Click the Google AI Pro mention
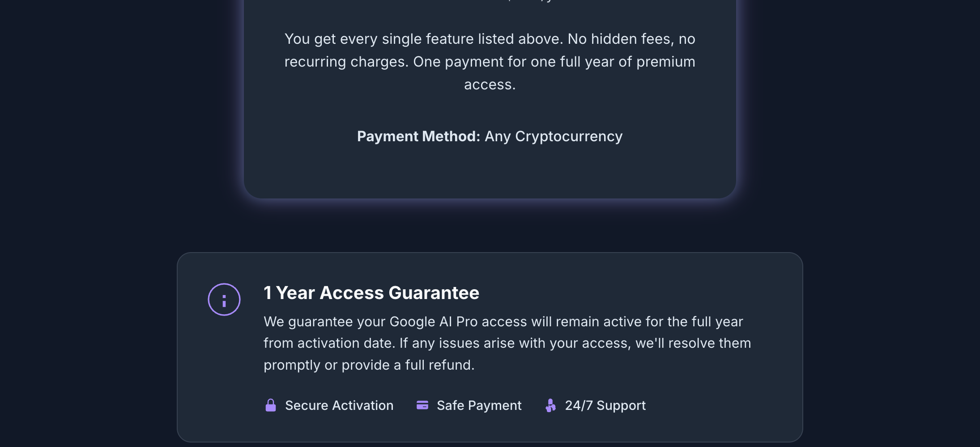This screenshot has height=447, width=980. pos(434,322)
